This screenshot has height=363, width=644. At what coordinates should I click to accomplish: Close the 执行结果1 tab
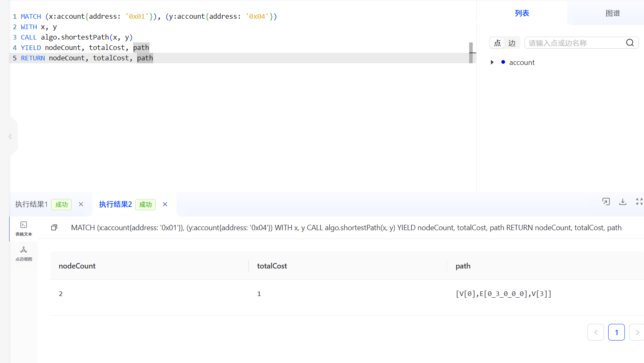pyautogui.click(x=81, y=204)
